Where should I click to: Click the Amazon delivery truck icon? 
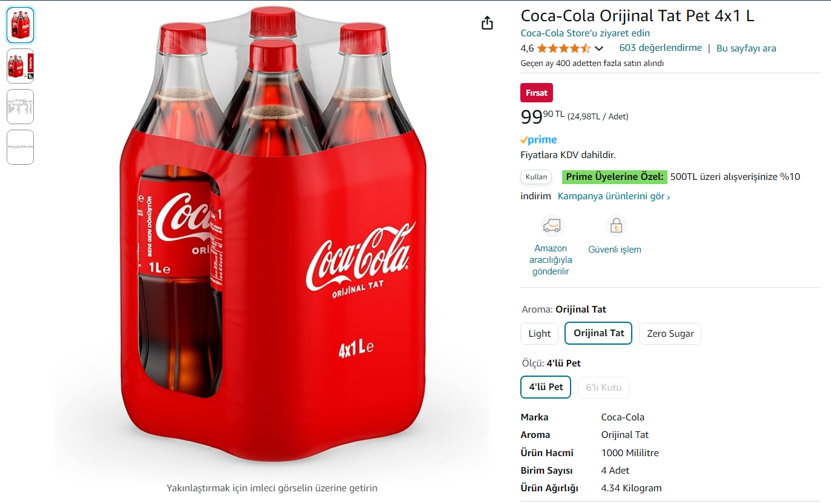pos(551,226)
